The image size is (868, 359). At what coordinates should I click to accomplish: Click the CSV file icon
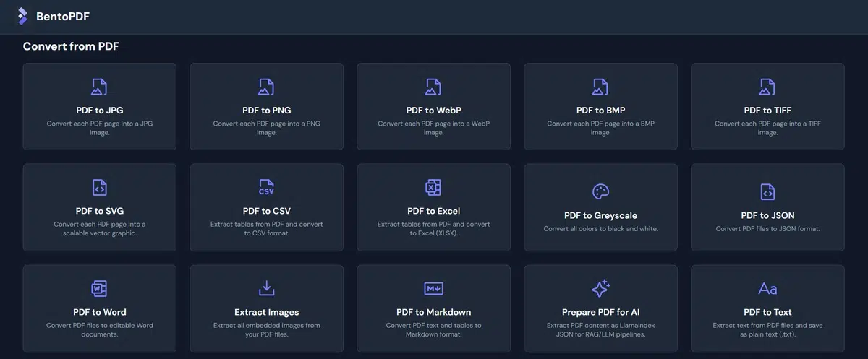266,188
